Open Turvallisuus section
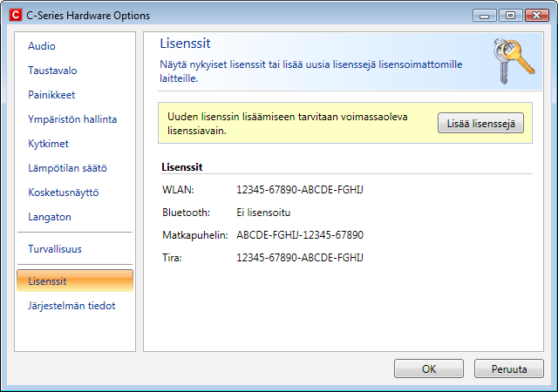Image resolution: width=558 pixels, height=392 pixels. tap(55, 249)
